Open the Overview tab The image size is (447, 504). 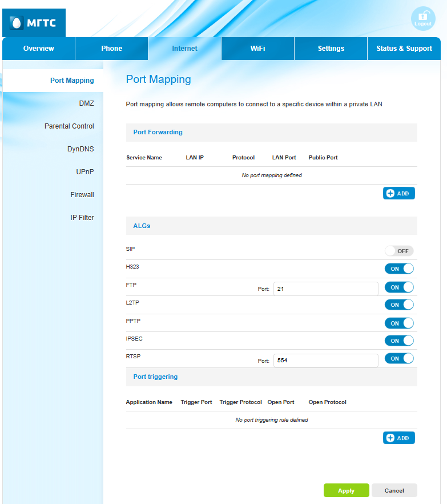tap(39, 49)
